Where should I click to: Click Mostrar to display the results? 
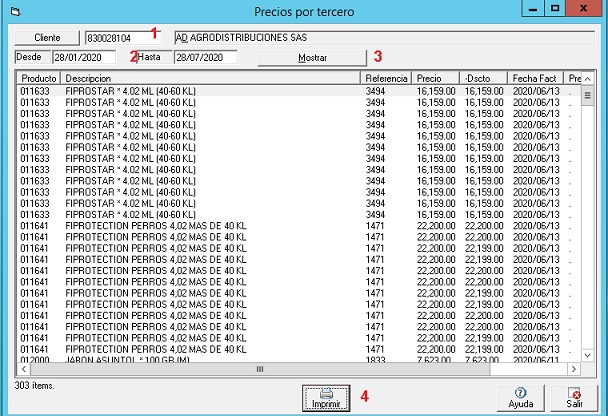coord(312,58)
